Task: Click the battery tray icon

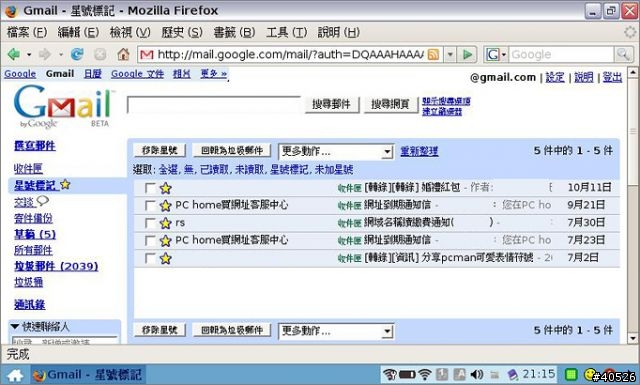Action: coord(407,374)
